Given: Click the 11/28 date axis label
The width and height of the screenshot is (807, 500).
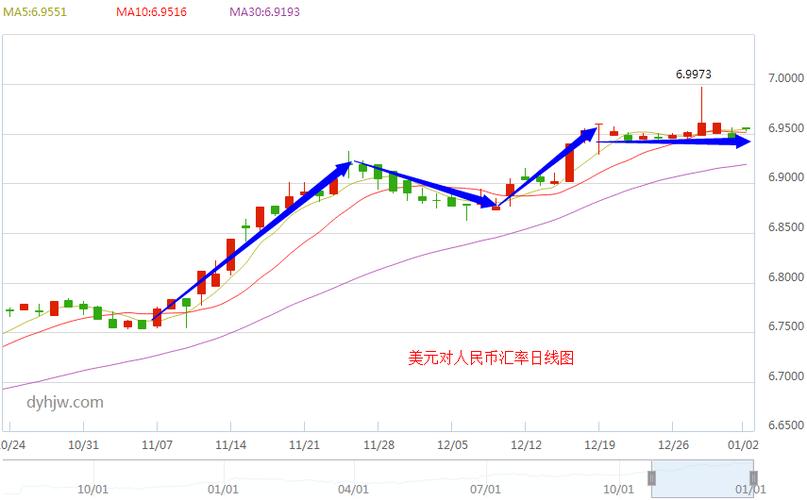Looking at the screenshot, I should pyautogui.click(x=378, y=445).
